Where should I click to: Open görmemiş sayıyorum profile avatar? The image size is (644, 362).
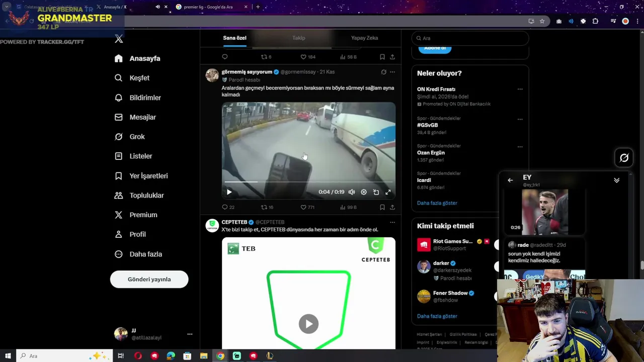pyautogui.click(x=212, y=75)
